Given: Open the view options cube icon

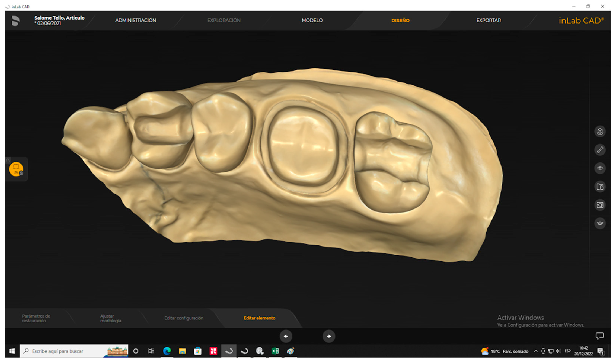Looking at the screenshot, I should (x=600, y=132).
